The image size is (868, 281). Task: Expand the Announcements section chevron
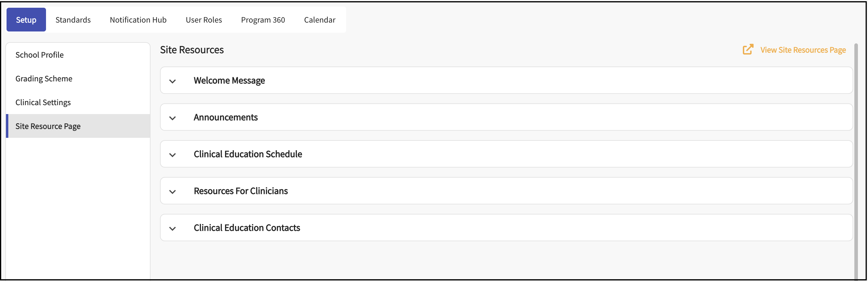pos(172,118)
